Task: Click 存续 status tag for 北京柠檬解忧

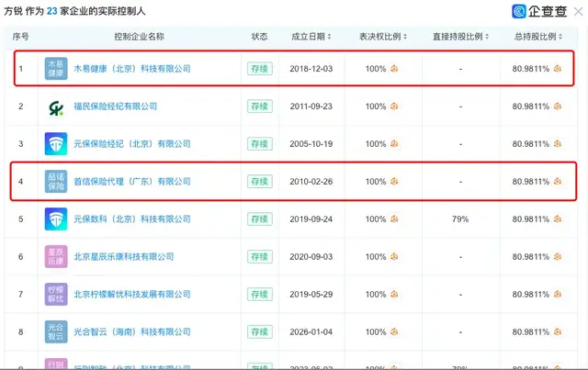Action: pos(259,295)
